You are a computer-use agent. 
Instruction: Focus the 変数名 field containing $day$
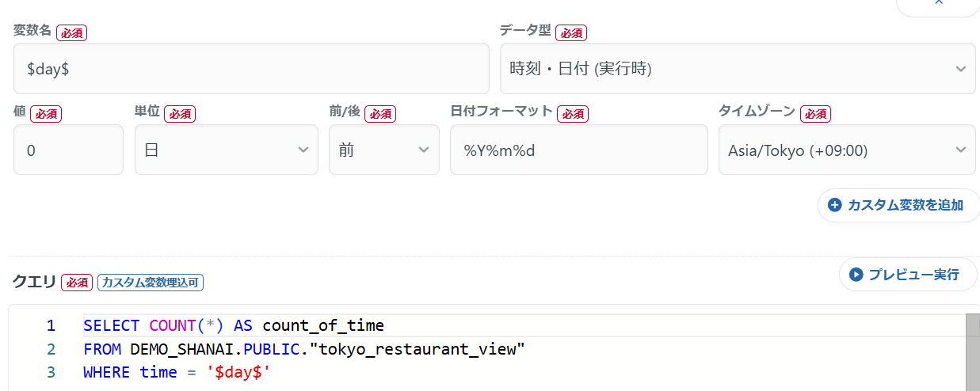click(251, 69)
